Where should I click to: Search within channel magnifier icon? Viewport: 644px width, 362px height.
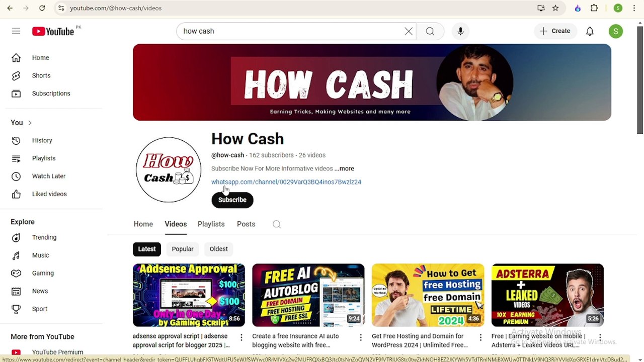point(277,224)
